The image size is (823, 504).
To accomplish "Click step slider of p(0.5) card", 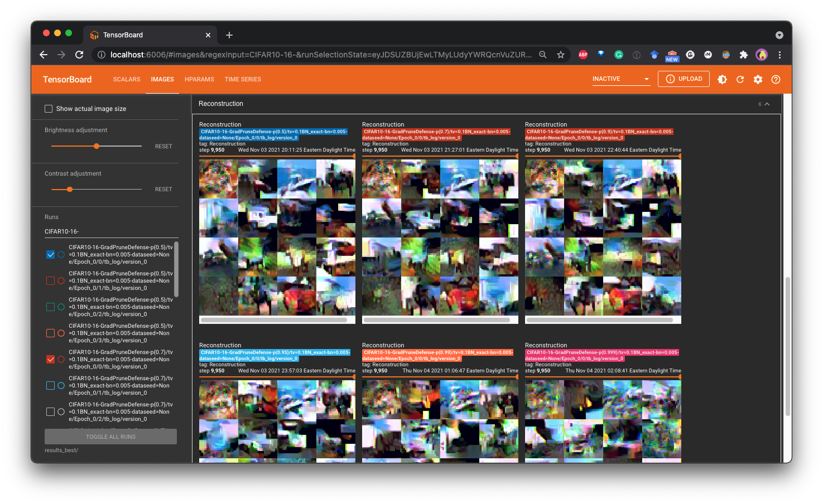I will tap(277, 157).
